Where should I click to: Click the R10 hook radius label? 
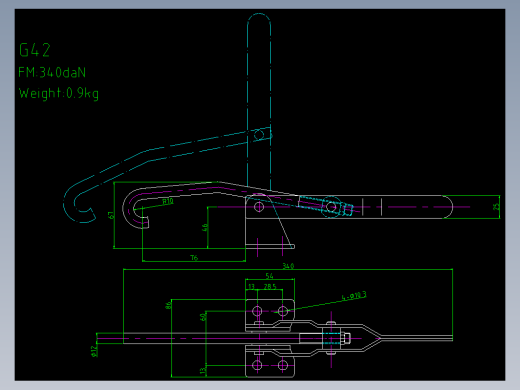point(168,201)
